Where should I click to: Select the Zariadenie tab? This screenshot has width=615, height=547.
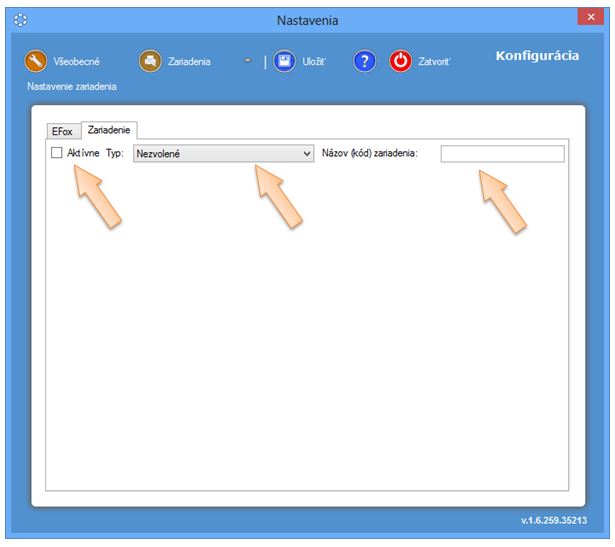[x=109, y=130]
